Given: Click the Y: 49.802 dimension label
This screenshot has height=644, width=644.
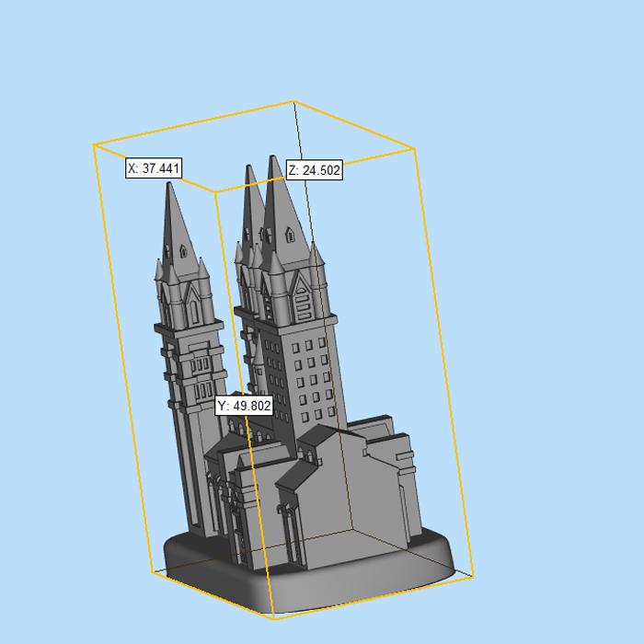Looking at the screenshot, I should pos(244,406).
